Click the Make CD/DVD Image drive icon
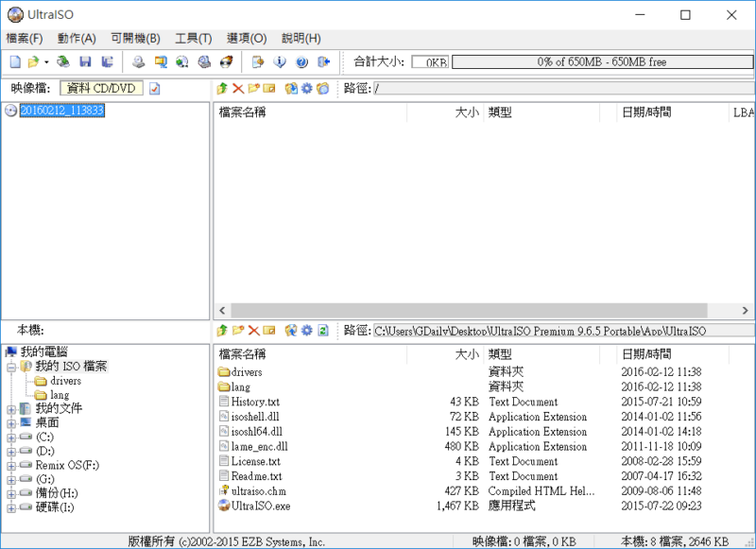This screenshot has height=549, width=756. [139, 61]
